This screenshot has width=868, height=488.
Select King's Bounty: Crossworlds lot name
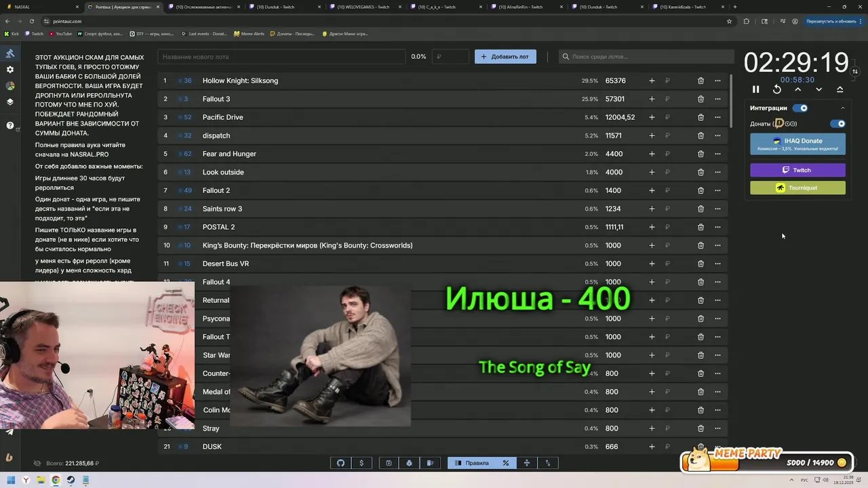(x=307, y=245)
